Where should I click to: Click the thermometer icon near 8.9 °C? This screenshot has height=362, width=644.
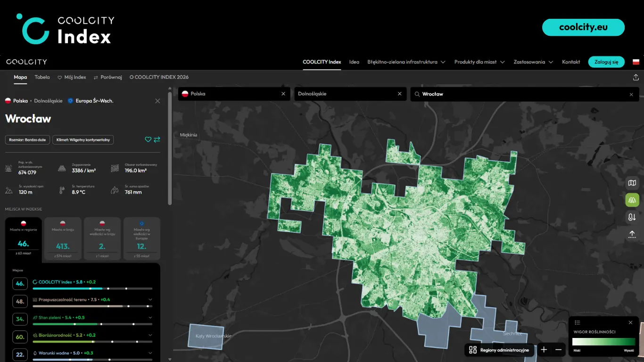click(62, 190)
